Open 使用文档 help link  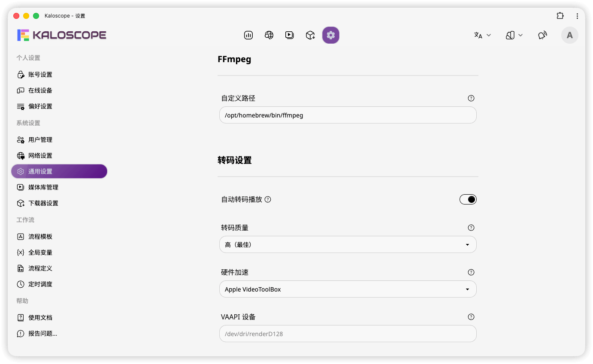pos(59,318)
